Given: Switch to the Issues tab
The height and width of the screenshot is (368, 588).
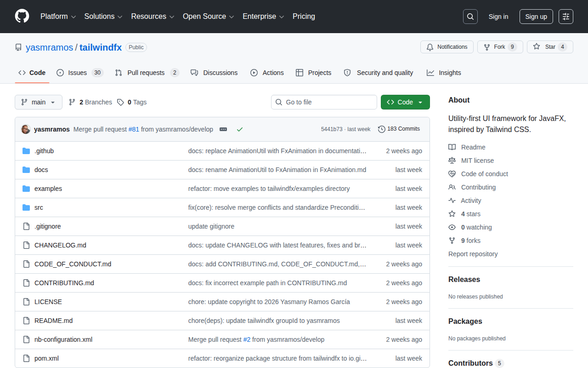Looking at the screenshot, I should pyautogui.click(x=80, y=73).
